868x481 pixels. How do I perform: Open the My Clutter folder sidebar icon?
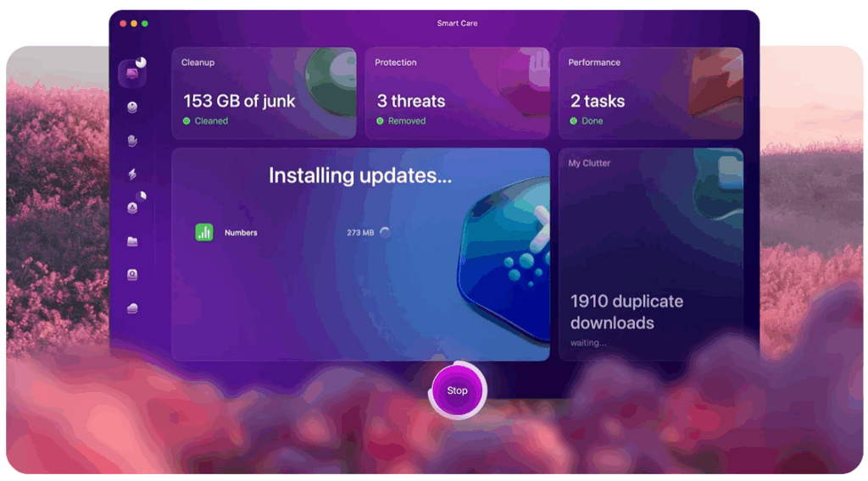(x=132, y=241)
